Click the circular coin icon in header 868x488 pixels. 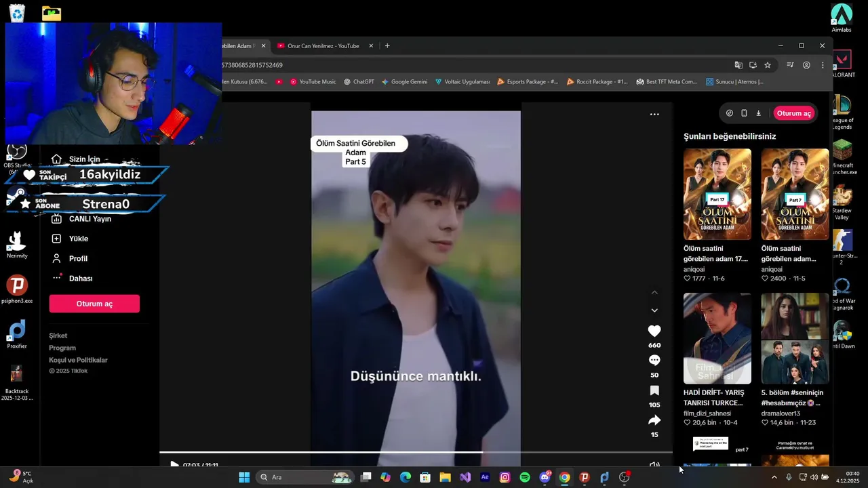pos(730,113)
